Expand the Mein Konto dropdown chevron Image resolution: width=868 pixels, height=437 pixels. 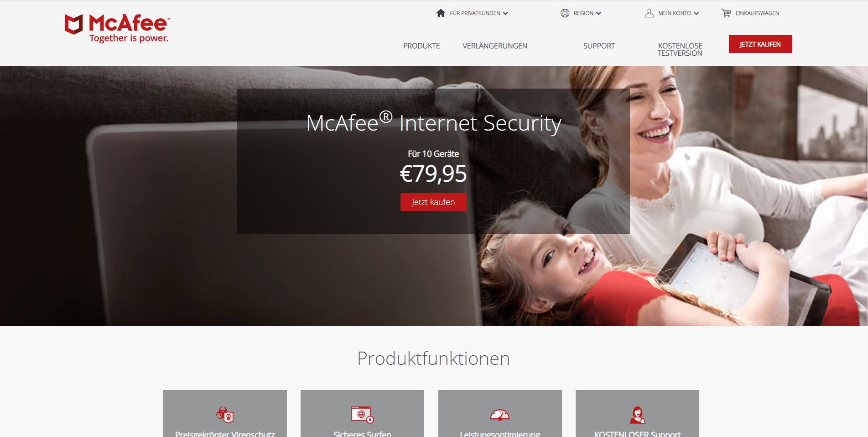click(696, 14)
